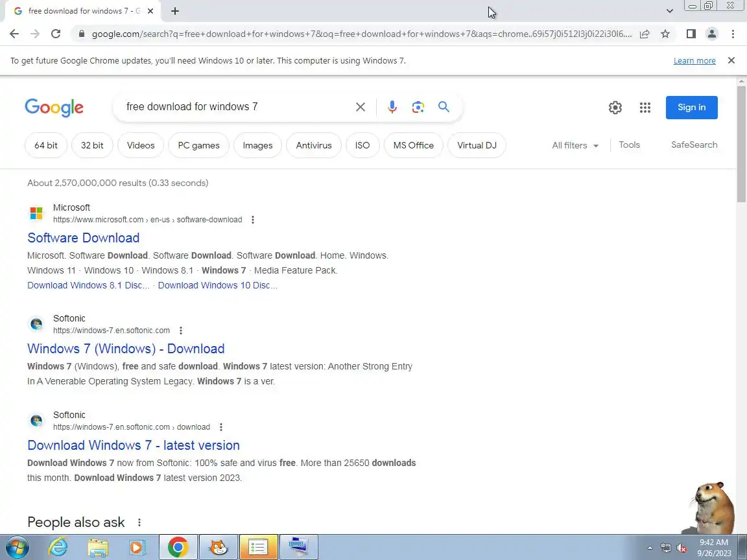Bookmark this page with the star icon
This screenshot has height=560, width=747.
pos(665,34)
